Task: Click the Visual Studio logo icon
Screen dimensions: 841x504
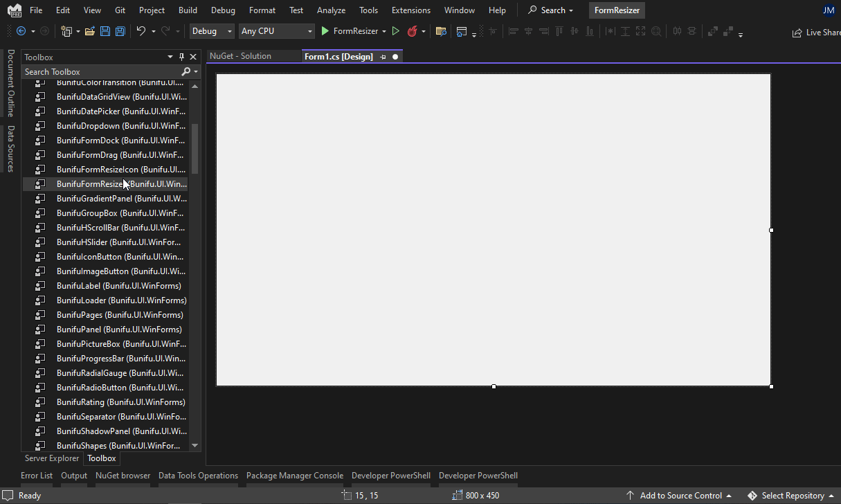Action: [x=15, y=10]
